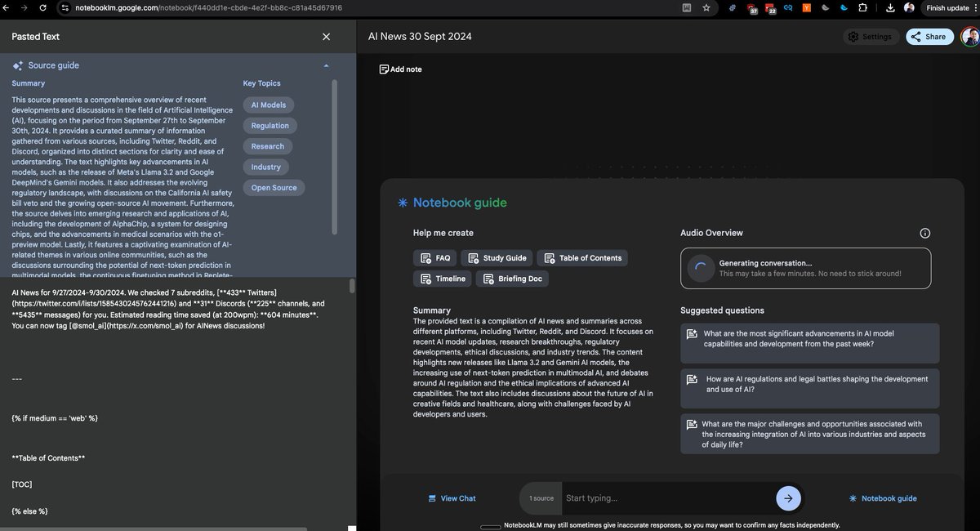Click the Audio Overview heading

tap(712, 233)
